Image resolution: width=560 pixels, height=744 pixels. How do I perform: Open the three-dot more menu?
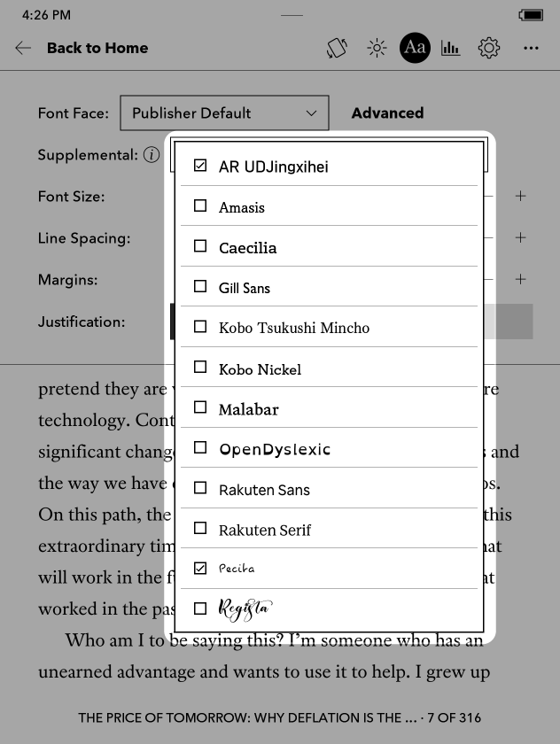click(531, 48)
